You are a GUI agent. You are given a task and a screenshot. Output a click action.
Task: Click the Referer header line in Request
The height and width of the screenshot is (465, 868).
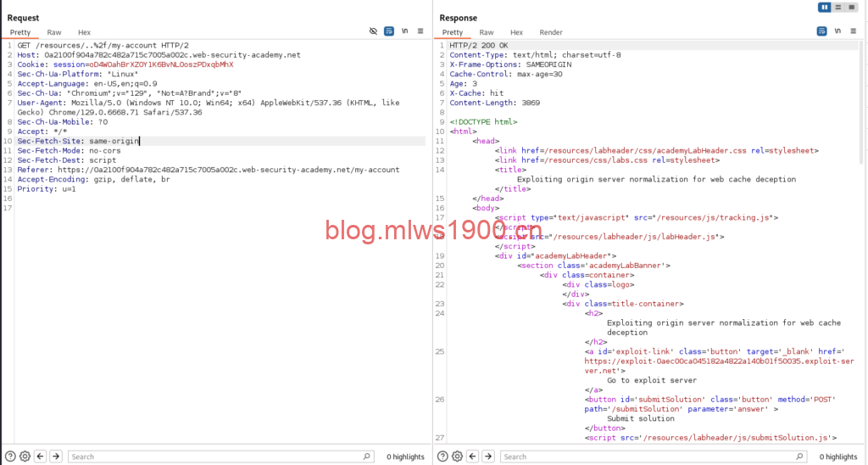coord(209,170)
